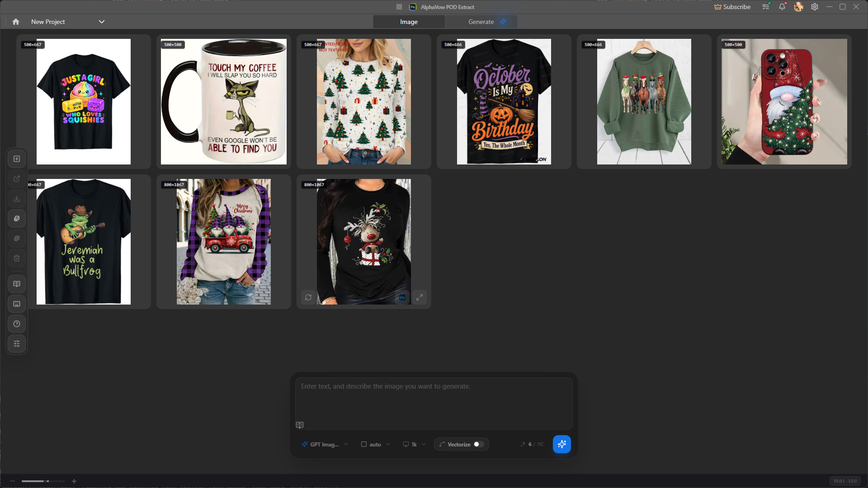This screenshot has height=488, width=868.
Task: Click the zoom in plus button
Action: (74, 481)
